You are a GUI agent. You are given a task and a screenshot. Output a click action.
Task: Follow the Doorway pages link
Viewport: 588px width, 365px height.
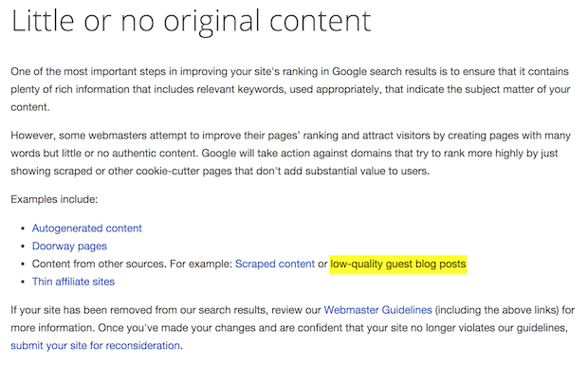(69, 246)
